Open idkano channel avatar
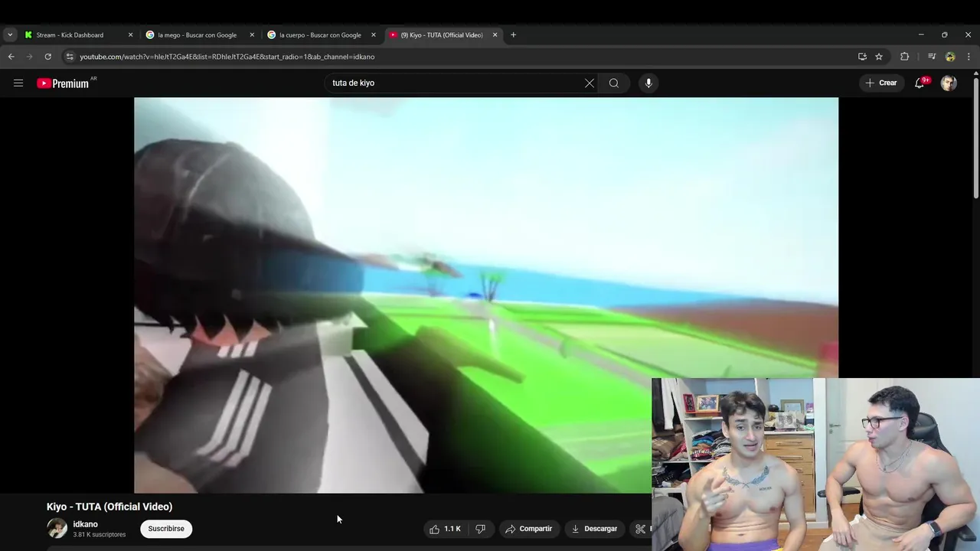980x551 pixels. tap(57, 528)
